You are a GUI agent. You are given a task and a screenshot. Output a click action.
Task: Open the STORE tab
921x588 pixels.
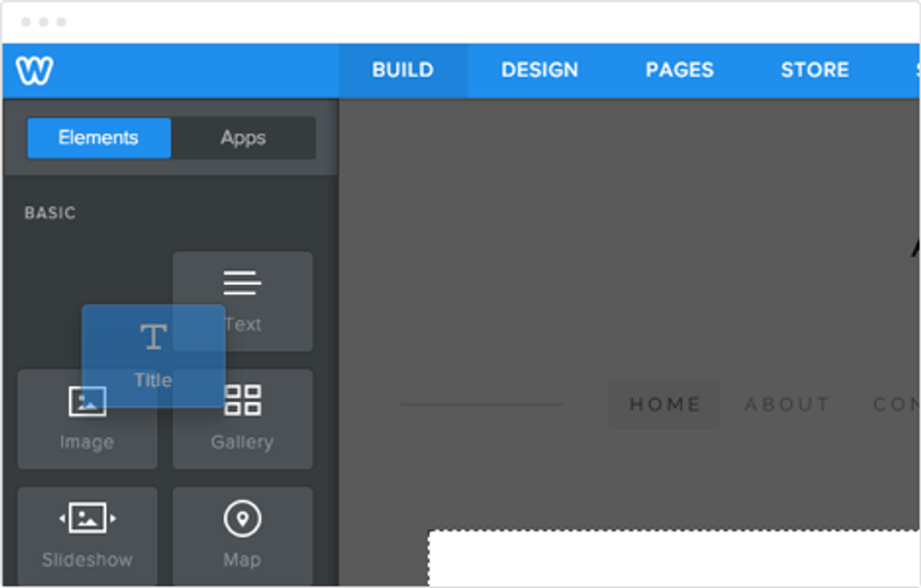(815, 70)
